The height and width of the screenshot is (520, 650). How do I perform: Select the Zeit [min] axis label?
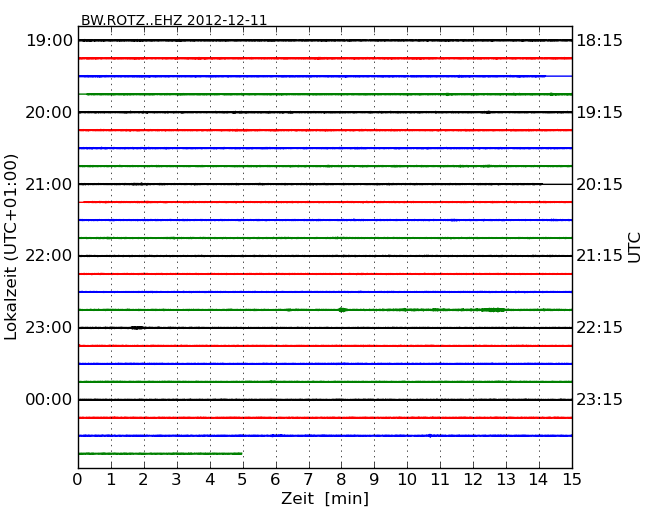coord(325,498)
